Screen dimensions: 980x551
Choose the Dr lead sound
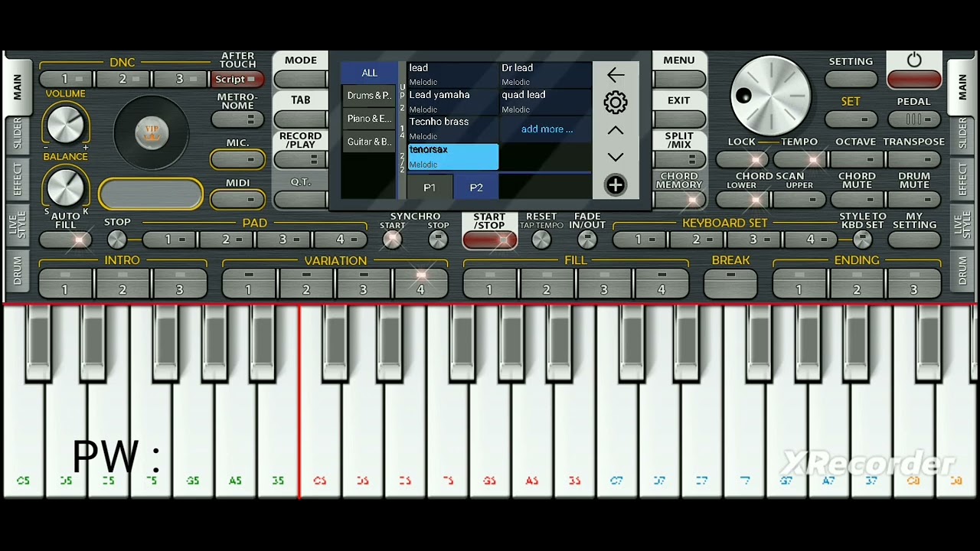[545, 75]
